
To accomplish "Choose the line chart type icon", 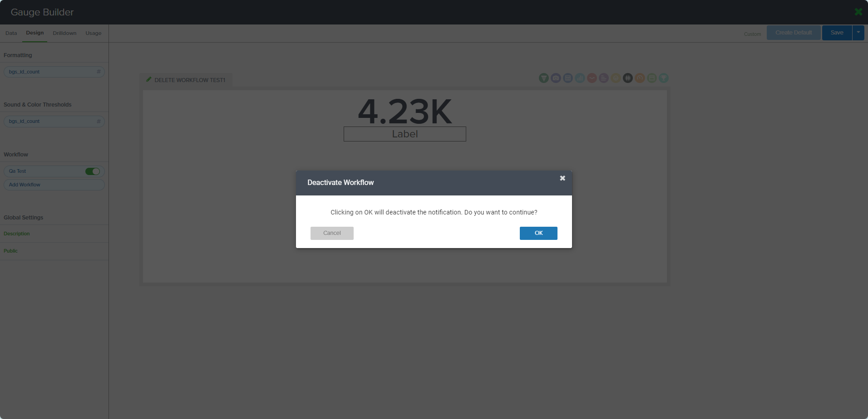I will point(592,78).
